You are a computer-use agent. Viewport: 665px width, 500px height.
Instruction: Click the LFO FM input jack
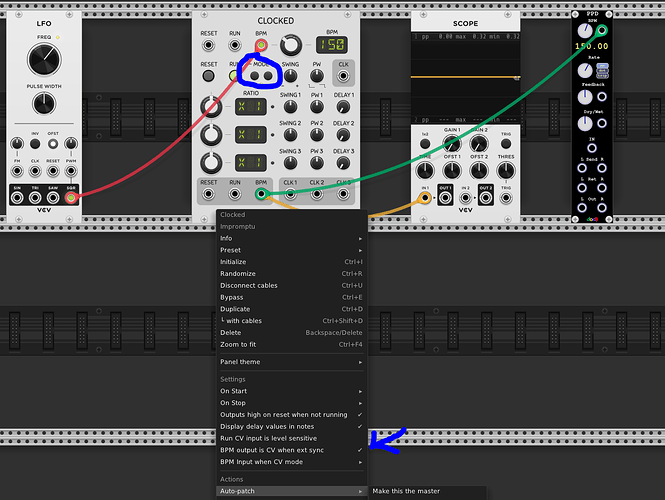click(x=17, y=171)
